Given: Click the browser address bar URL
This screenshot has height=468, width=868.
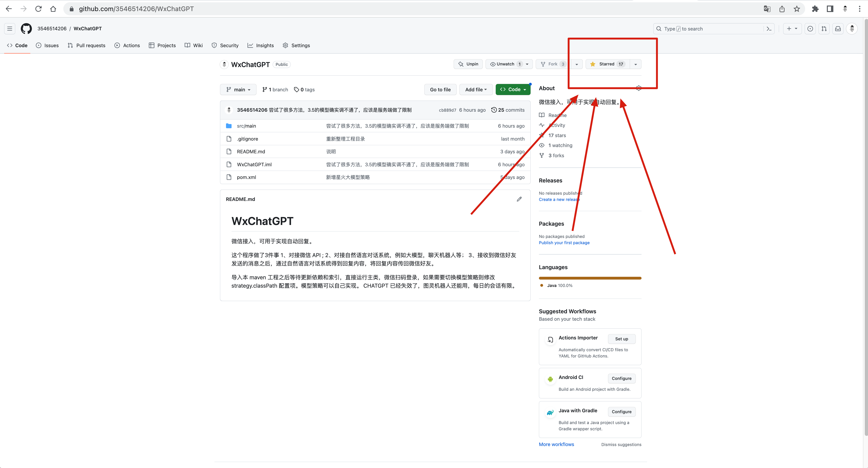Looking at the screenshot, I should click(136, 9).
